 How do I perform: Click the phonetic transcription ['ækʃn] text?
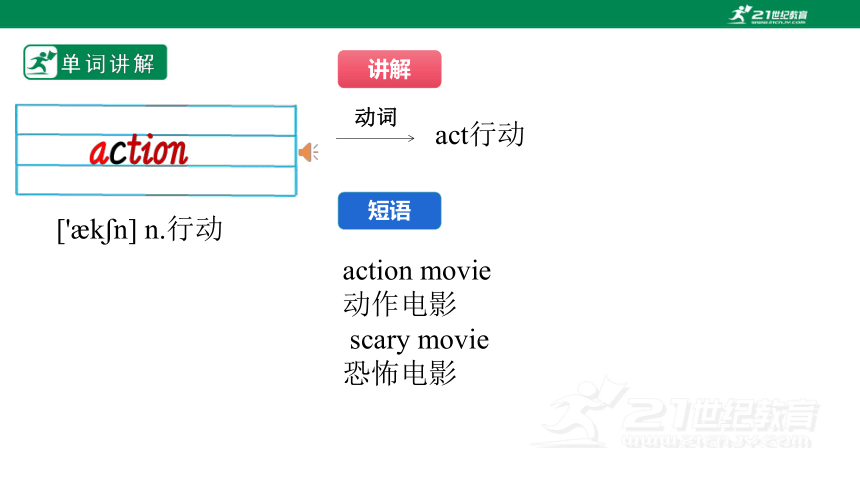(x=97, y=230)
